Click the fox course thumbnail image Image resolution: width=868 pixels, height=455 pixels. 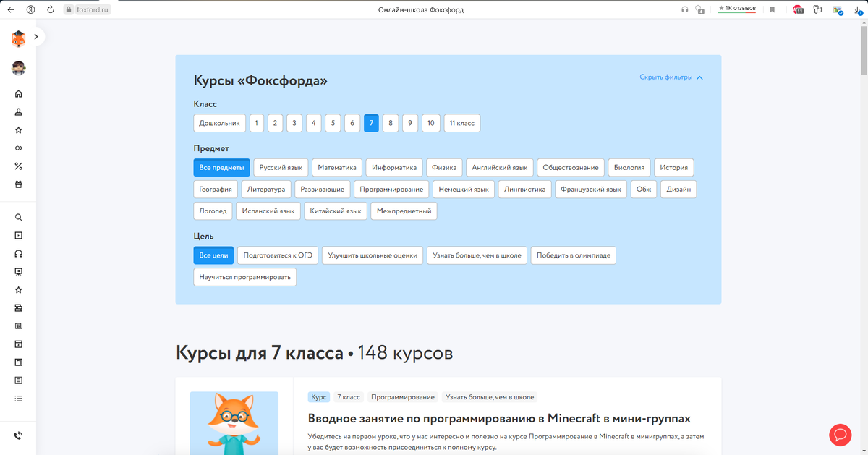(234, 423)
